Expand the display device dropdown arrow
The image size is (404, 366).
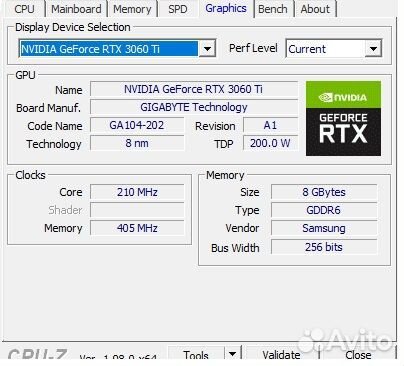tap(207, 49)
